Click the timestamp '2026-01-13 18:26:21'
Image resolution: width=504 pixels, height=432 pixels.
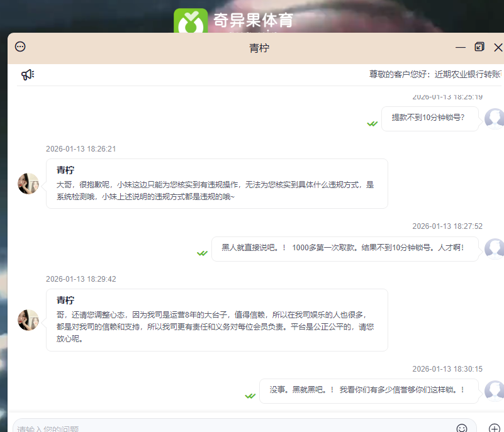[x=79, y=149]
